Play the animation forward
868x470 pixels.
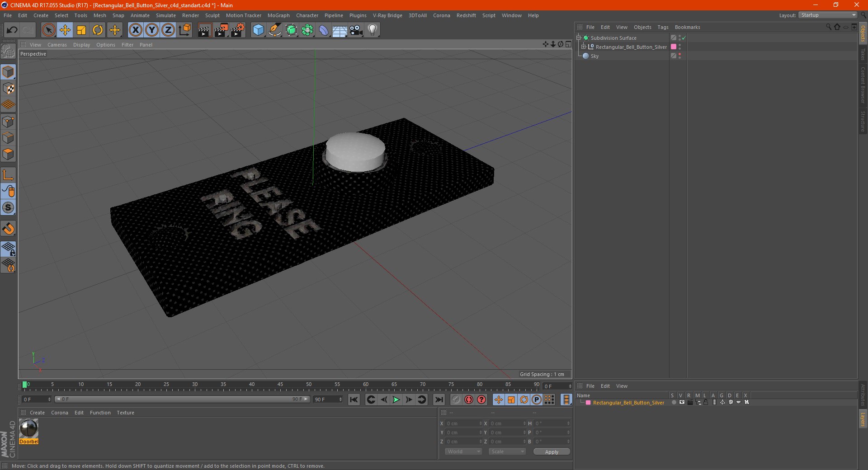point(396,399)
